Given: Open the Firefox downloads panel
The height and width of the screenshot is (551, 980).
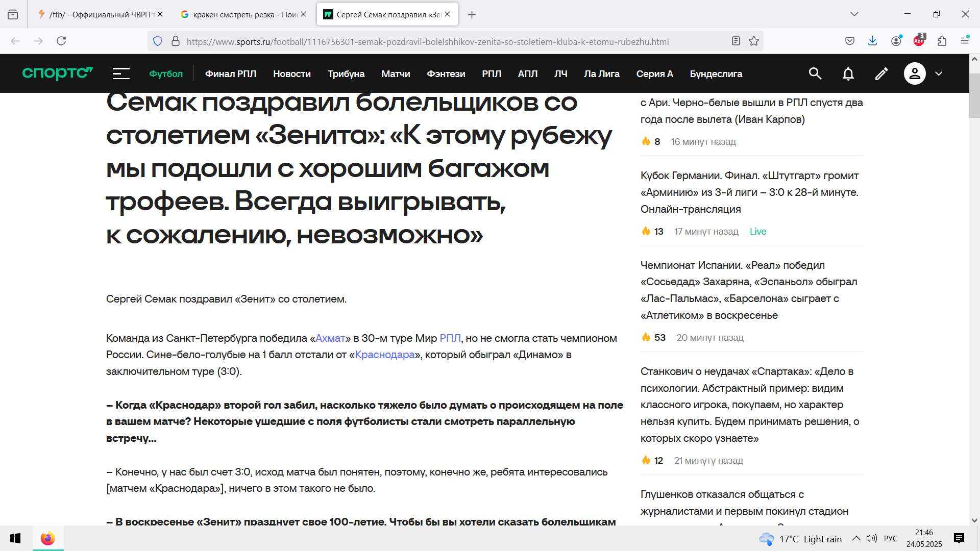Looking at the screenshot, I should [x=873, y=41].
